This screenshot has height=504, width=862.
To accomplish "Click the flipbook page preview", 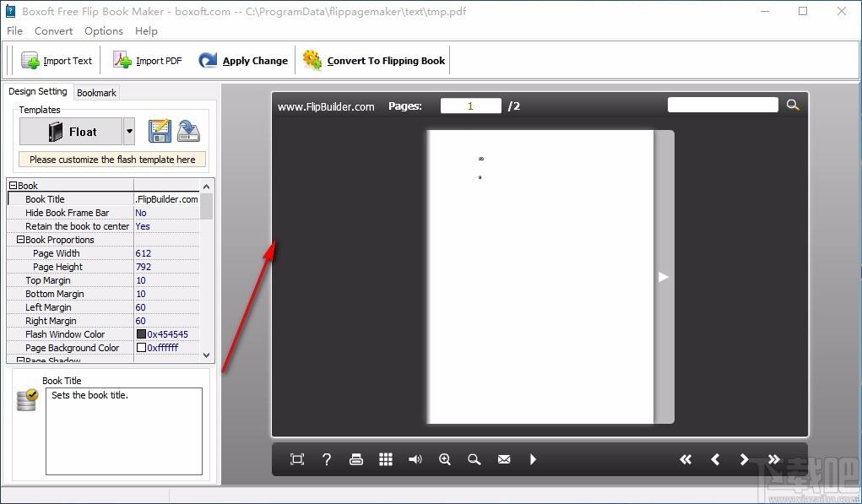I will (541, 277).
